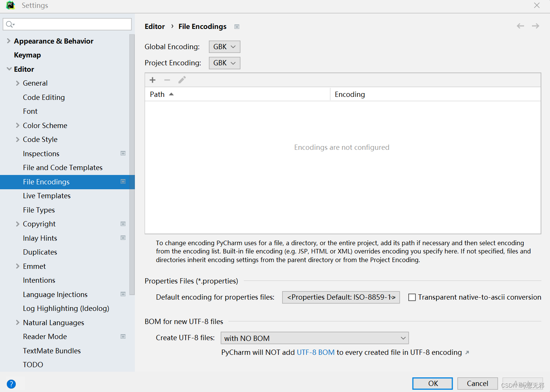The width and height of the screenshot is (550, 392).
Task: Click the project icon in File Encodings row
Action: click(123, 181)
